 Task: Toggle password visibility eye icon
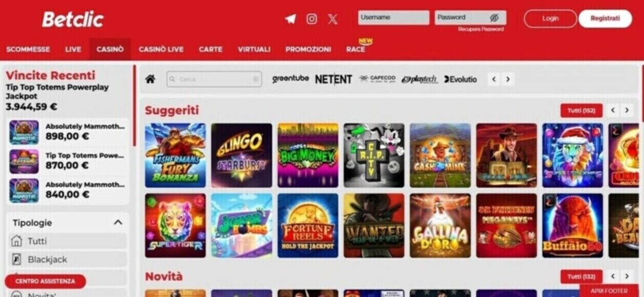pos(494,17)
